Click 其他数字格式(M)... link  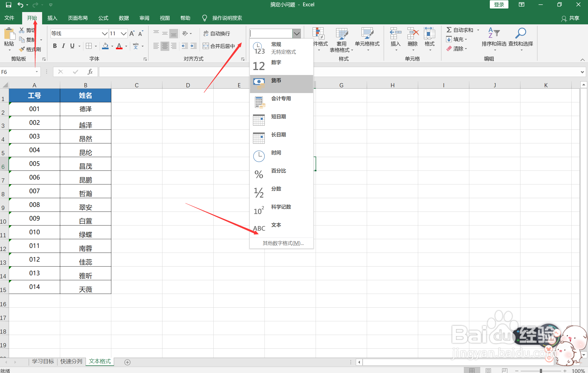point(283,243)
